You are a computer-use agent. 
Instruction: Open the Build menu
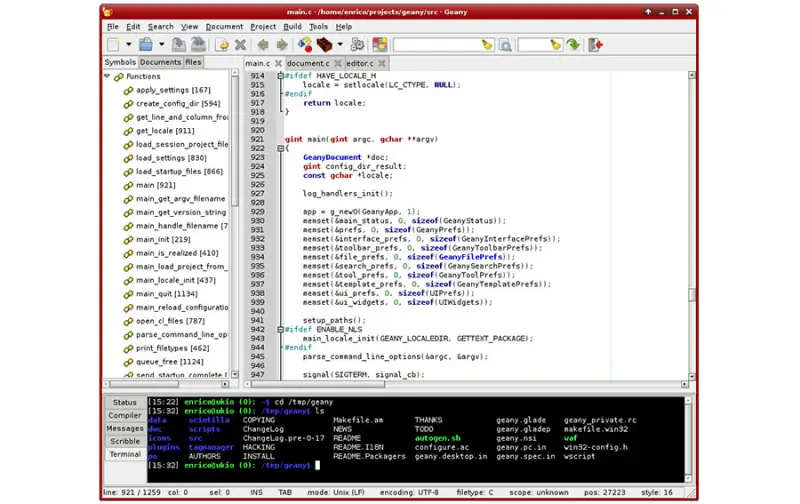292,27
